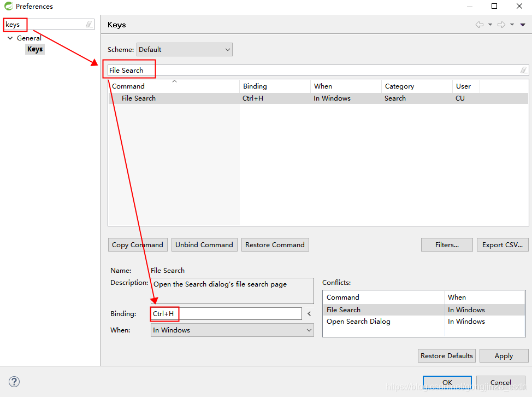Clear the key bindings filter icon

pos(524,70)
